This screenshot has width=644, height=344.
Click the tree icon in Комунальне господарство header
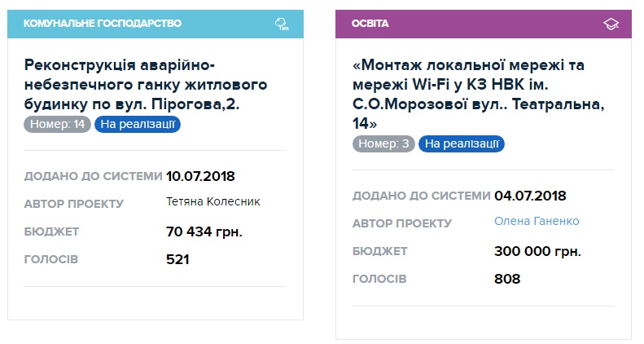coord(282,24)
